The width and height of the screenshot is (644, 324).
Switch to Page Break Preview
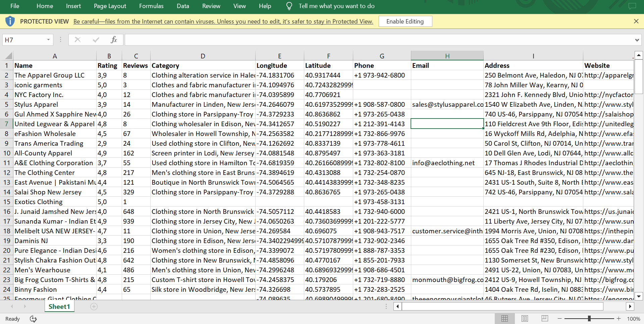coord(545,319)
